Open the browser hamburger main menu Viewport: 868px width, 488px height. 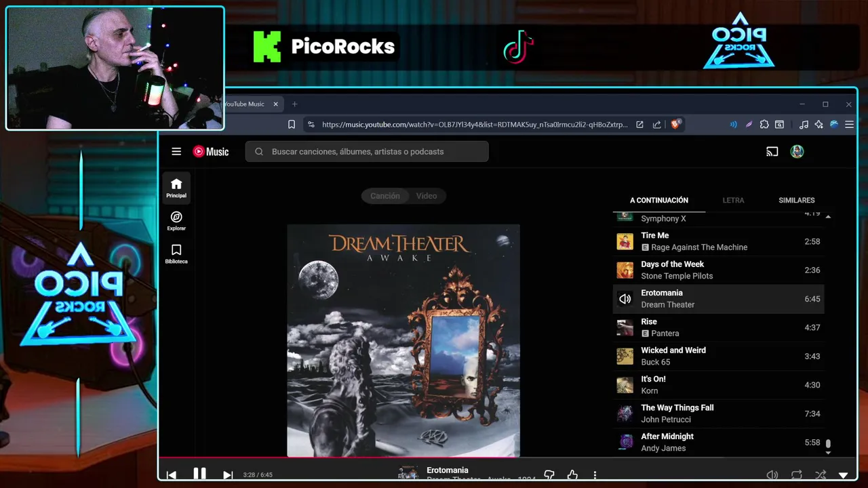849,125
